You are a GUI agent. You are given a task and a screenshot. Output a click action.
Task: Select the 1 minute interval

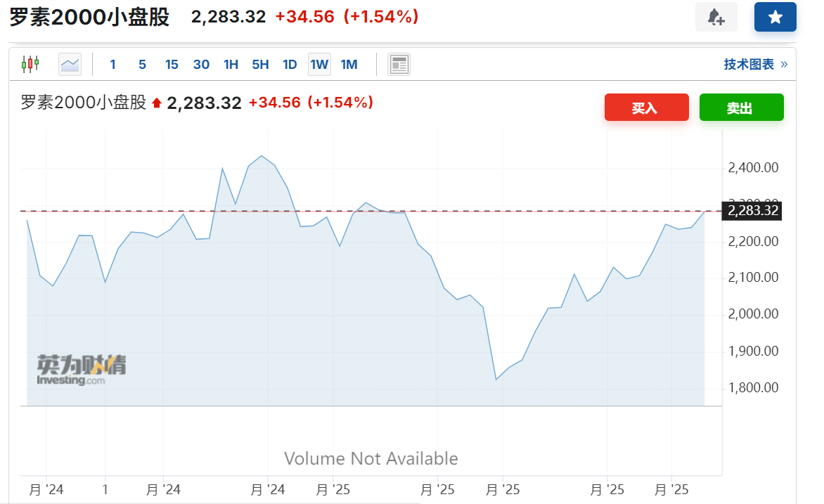click(x=112, y=65)
